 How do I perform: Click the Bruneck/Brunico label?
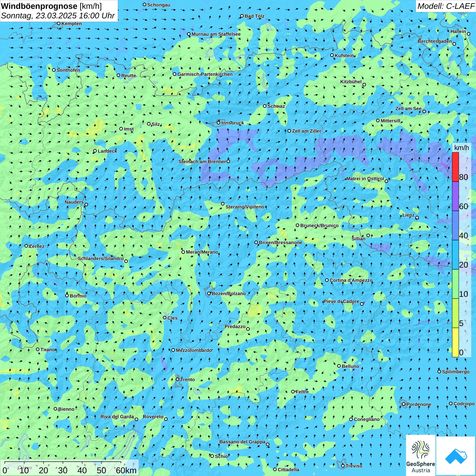319,225
